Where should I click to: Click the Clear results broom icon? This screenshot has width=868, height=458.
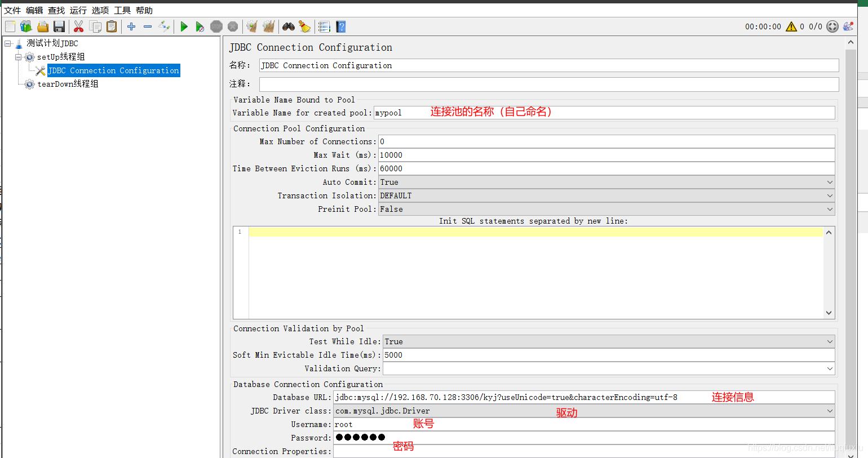point(252,26)
